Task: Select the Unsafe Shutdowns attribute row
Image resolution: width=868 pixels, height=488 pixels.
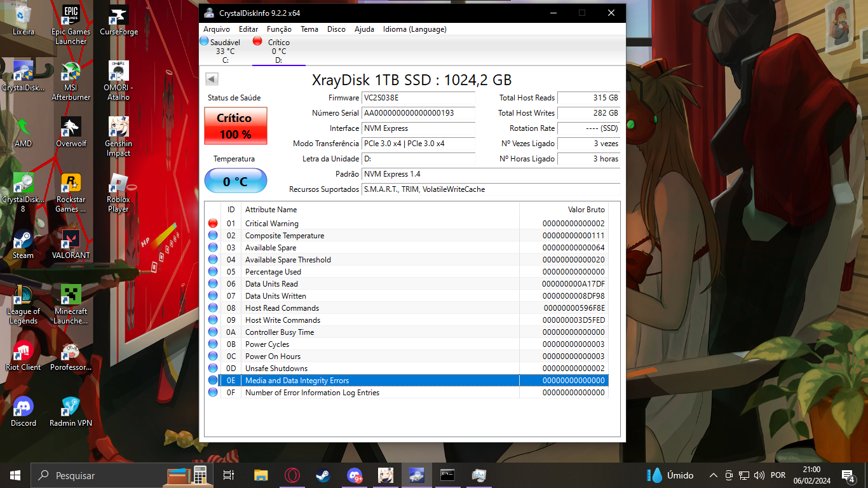Action: pyautogui.click(x=407, y=369)
